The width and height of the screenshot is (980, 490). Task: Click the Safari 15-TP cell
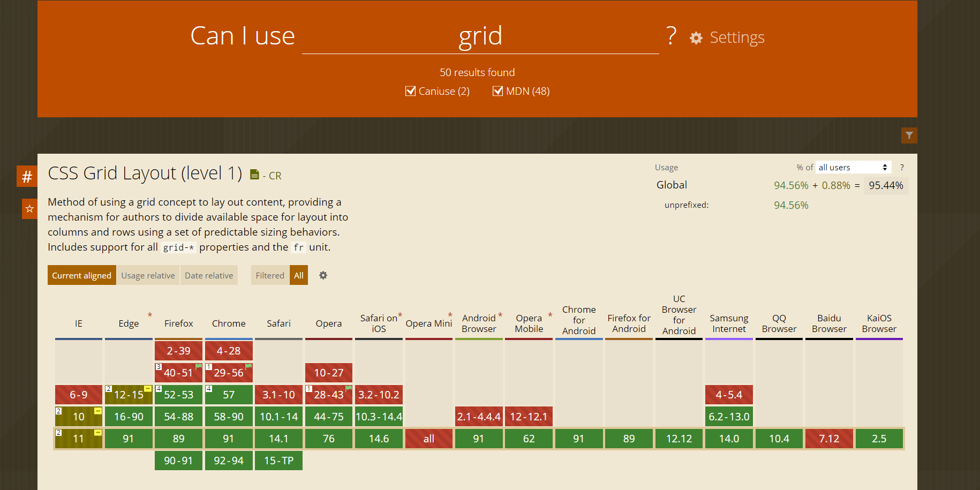278,461
